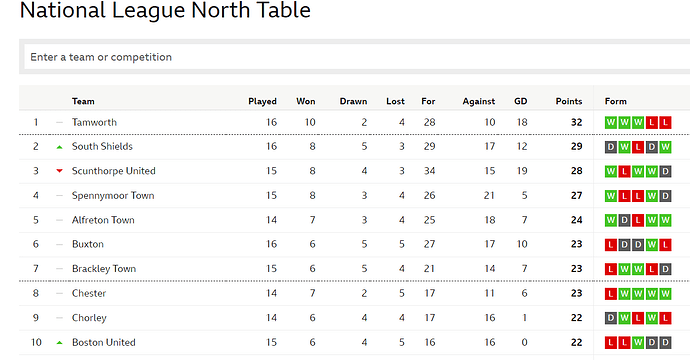This screenshot has height=360, width=690.
Task: Select the Buxton team name
Action: 88,244
